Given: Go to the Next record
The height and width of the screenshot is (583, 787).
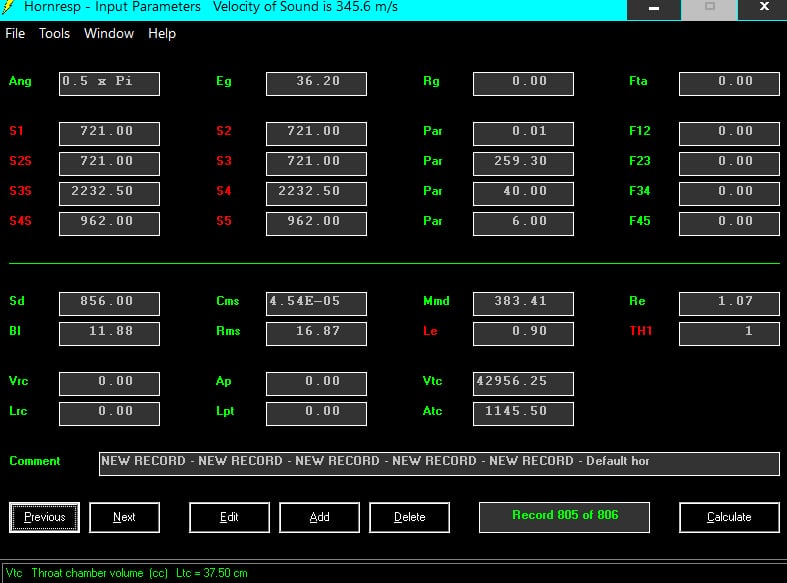Looking at the screenshot, I should point(124,517).
